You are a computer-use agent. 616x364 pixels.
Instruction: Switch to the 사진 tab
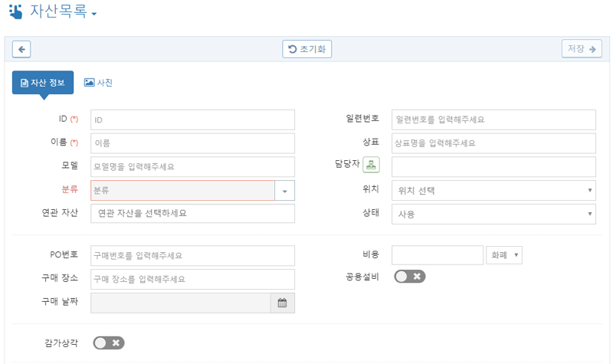99,83
